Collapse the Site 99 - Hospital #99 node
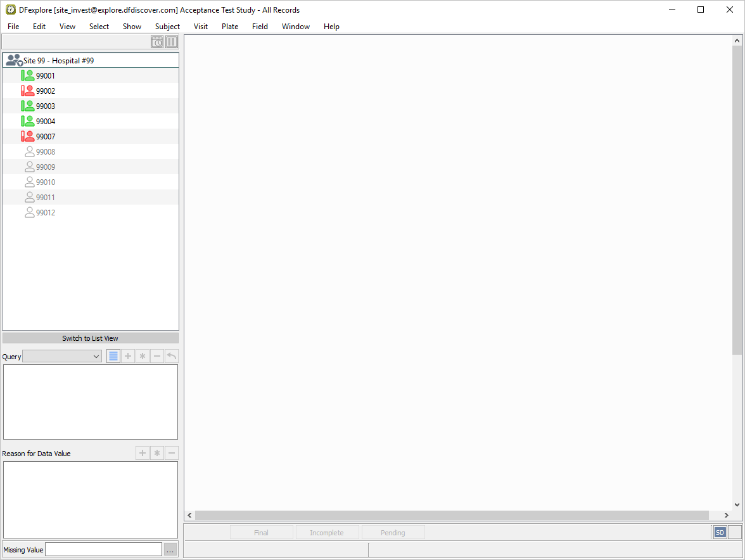745x560 pixels. (x=13, y=61)
